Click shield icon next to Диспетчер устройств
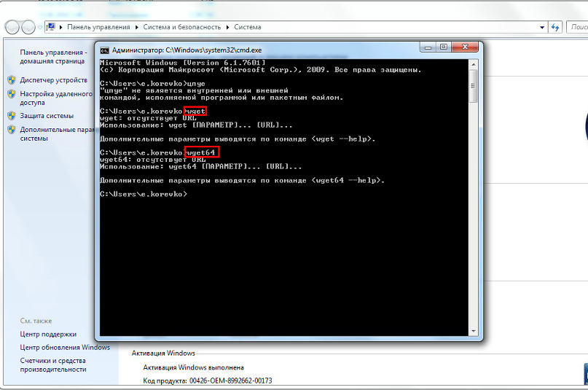This screenshot has width=588, height=390. [12, 79]
